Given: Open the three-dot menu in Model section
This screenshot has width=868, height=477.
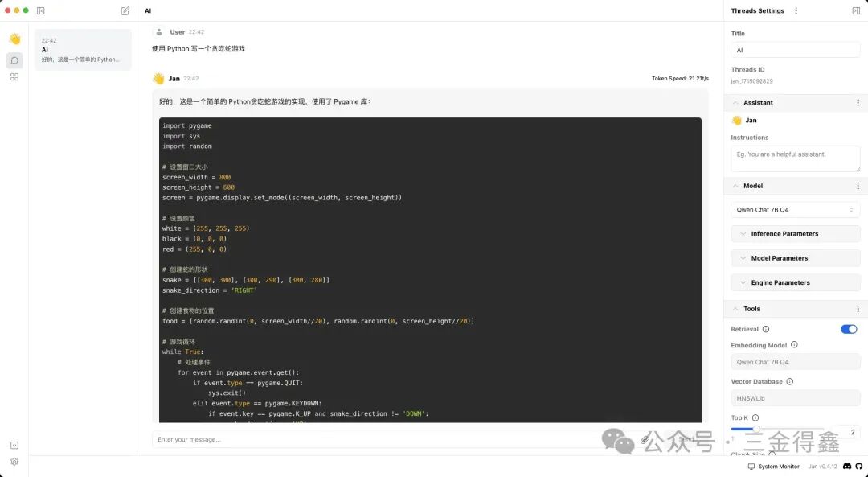Looking at the screenshot, I should pos(858,186).
